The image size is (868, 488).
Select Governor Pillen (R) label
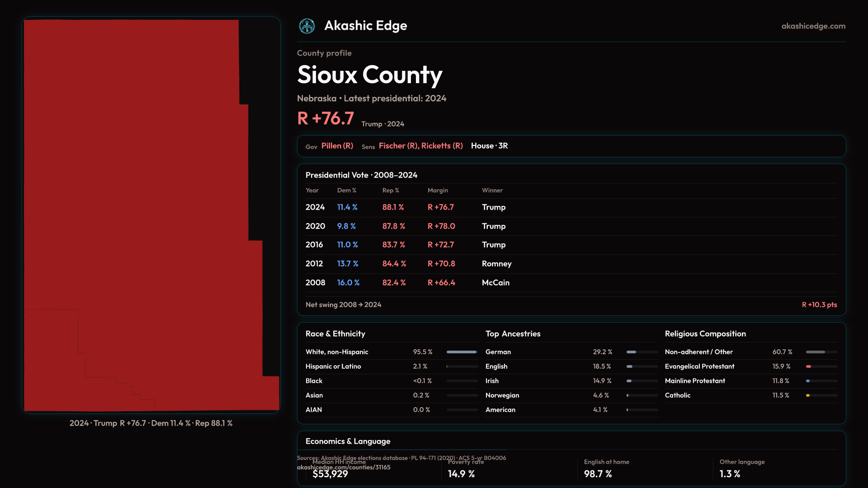coord(337,146)
